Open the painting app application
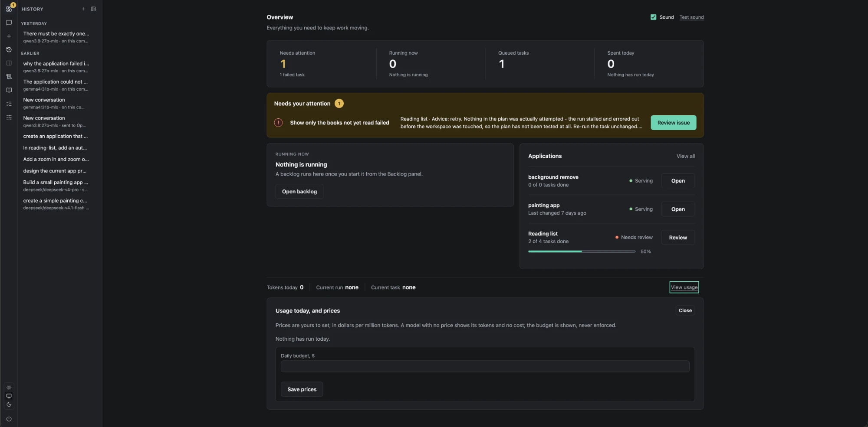This screenshot has height=427, width=868. [678, 209]
